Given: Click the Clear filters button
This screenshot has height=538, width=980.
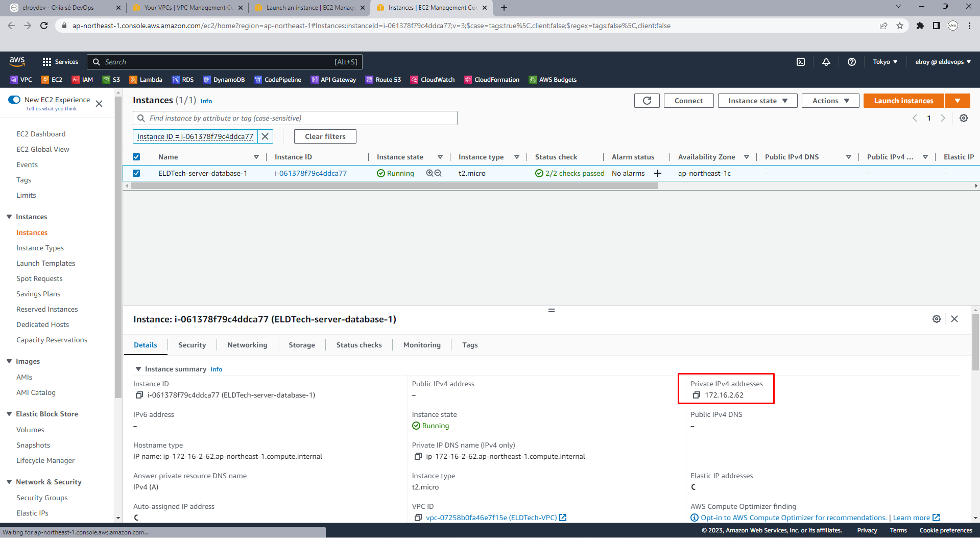Looking at the screenshot, I should tap(325, 136).
